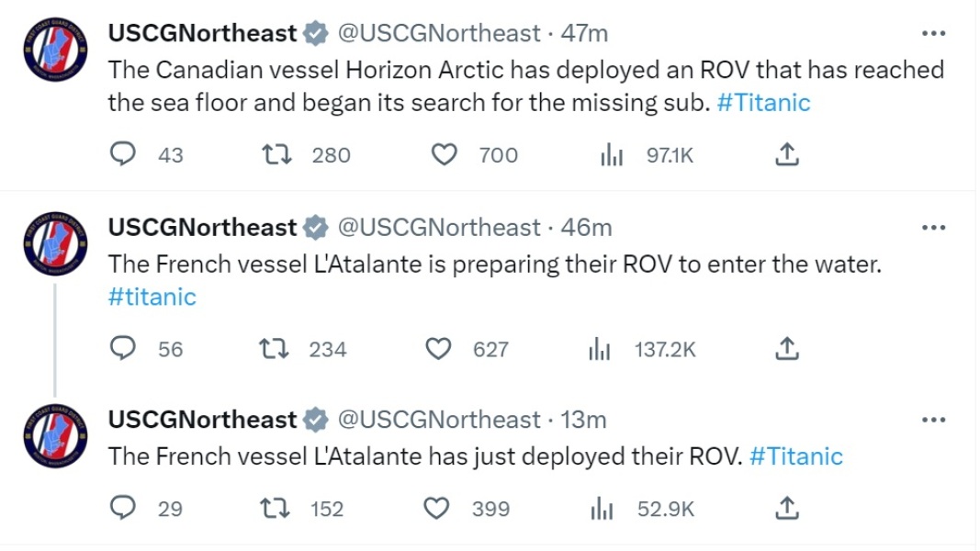Open more options on the third tweet
The width and height of the screenshot is (980, 551).
[x=933, y=420]
